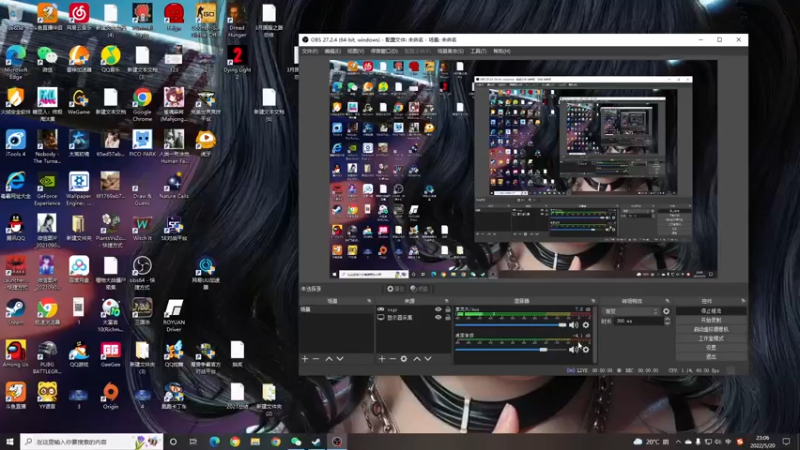
Task: Select the Google Chrome desktop shortcut
Action: click(142, 104)
